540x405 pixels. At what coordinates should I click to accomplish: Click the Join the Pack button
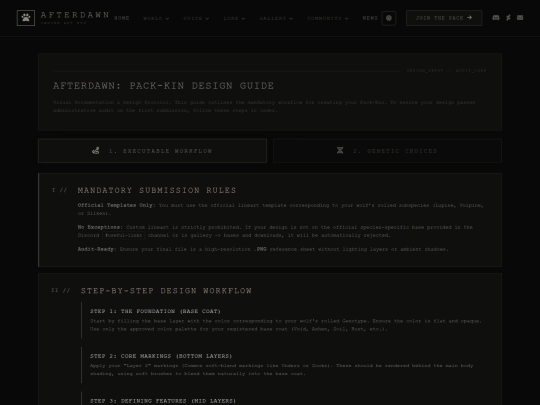pyautogui.click(x=444, y=18)
